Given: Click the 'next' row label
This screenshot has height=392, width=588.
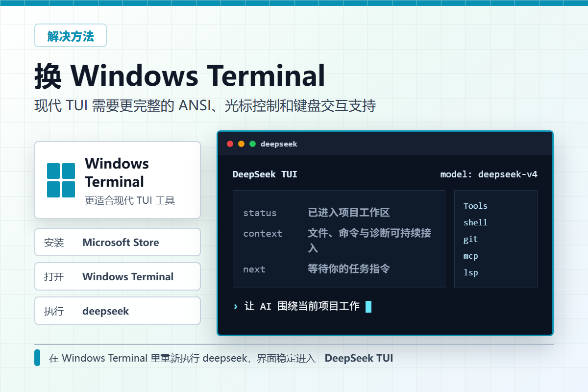Looking at the screenshot, I should click(x=254, y=269).
